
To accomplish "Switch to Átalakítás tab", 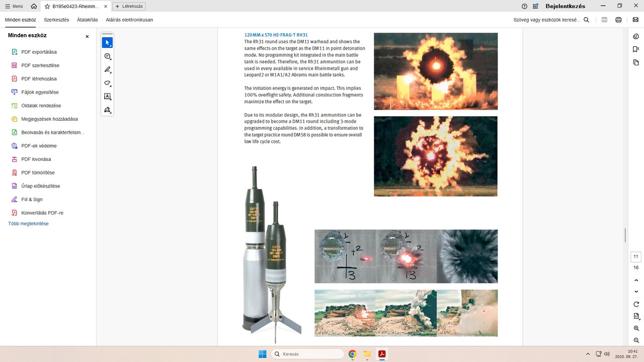I will tap(88, 20).
